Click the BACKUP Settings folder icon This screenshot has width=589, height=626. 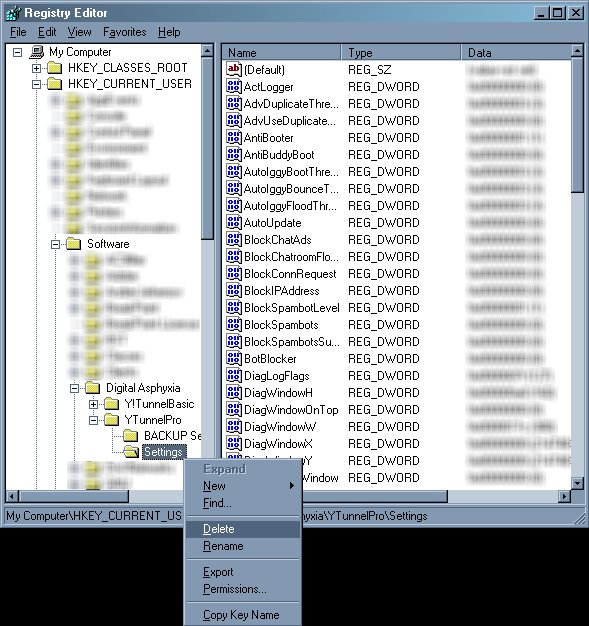click(x=131, y=436)
